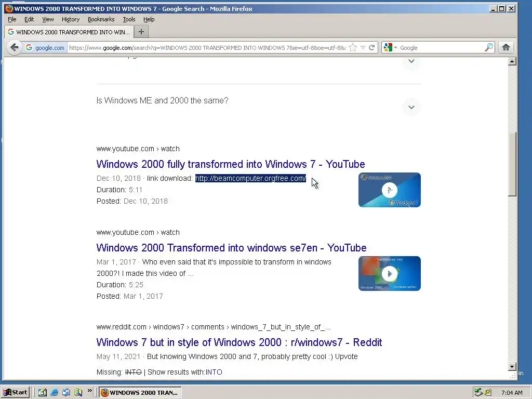Open 'Windows 2000 fully transformed into Windows 7' link
Viewport: 532px width, 399px height.
[x=231, y=164]
